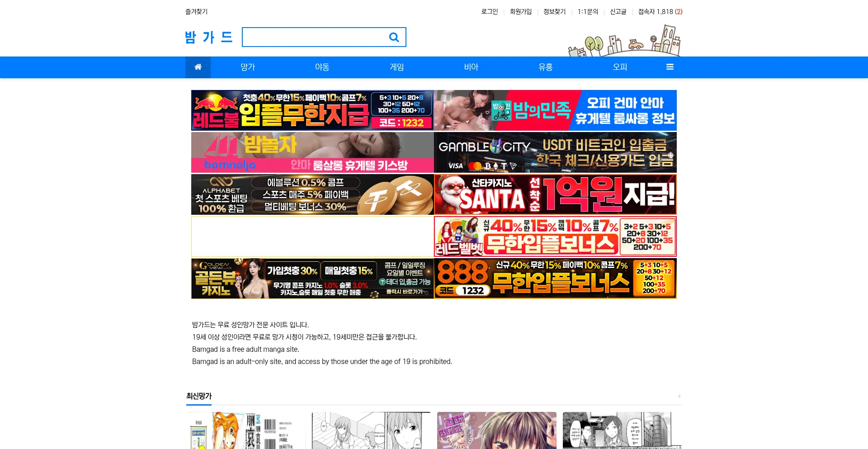Open the 야동 menu tab
The image size is (868, 449).
pos(322,67)
